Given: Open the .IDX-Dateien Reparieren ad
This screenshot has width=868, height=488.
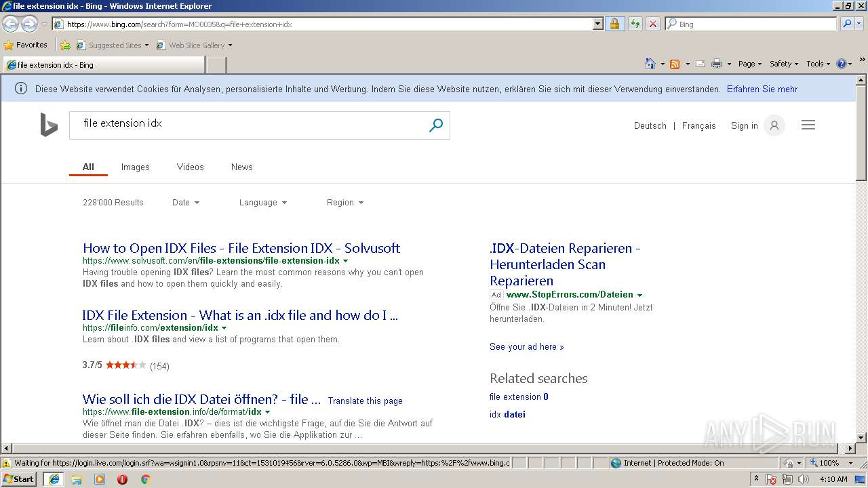Looking at the screenshot, I should pos(565,264).
